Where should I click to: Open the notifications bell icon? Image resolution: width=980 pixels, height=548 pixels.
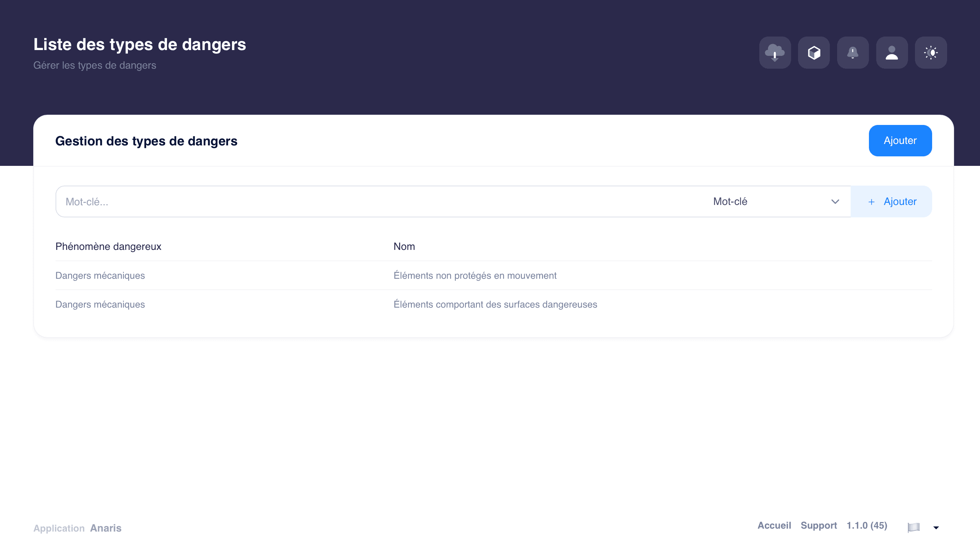tap(853, 53)
